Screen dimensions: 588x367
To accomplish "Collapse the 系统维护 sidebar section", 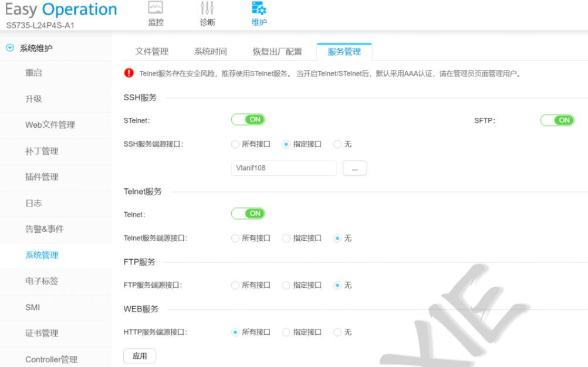I will pos(10,48).
